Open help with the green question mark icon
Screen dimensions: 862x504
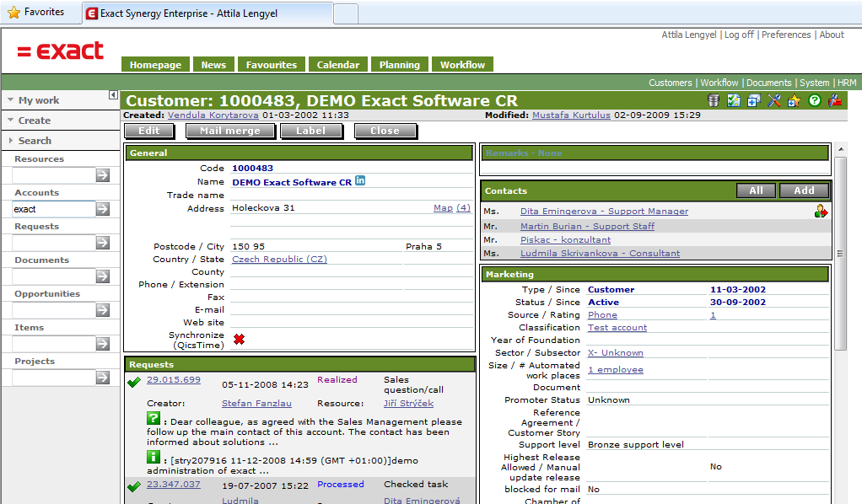pyautogui.click(x=815, y=100)
